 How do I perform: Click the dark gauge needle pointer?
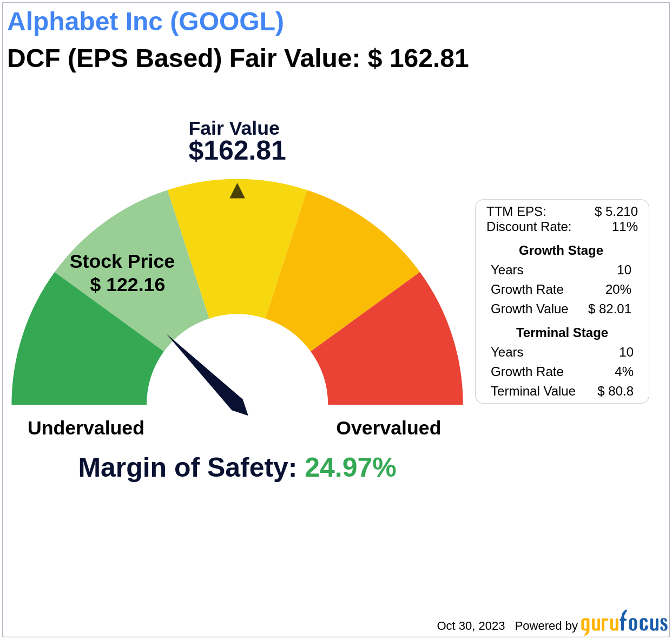[x=208, y=376]
